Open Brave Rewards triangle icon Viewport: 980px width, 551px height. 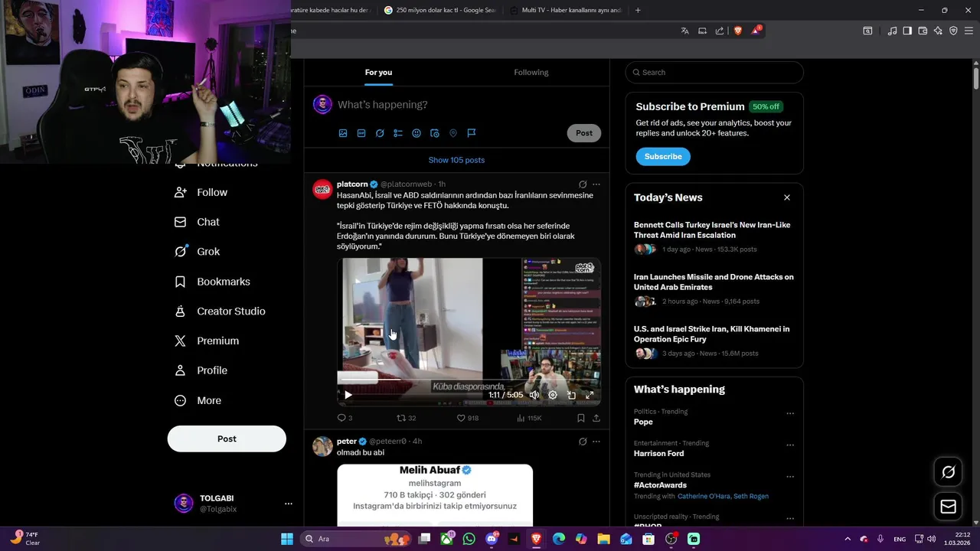(x=756, y=31)
